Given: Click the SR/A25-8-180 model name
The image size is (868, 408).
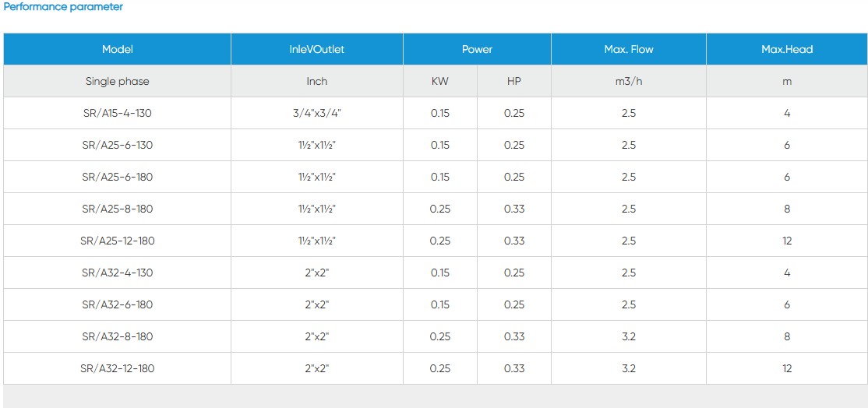Looking at the screenshot, I should pyautogui.click(x=118, y=209).
